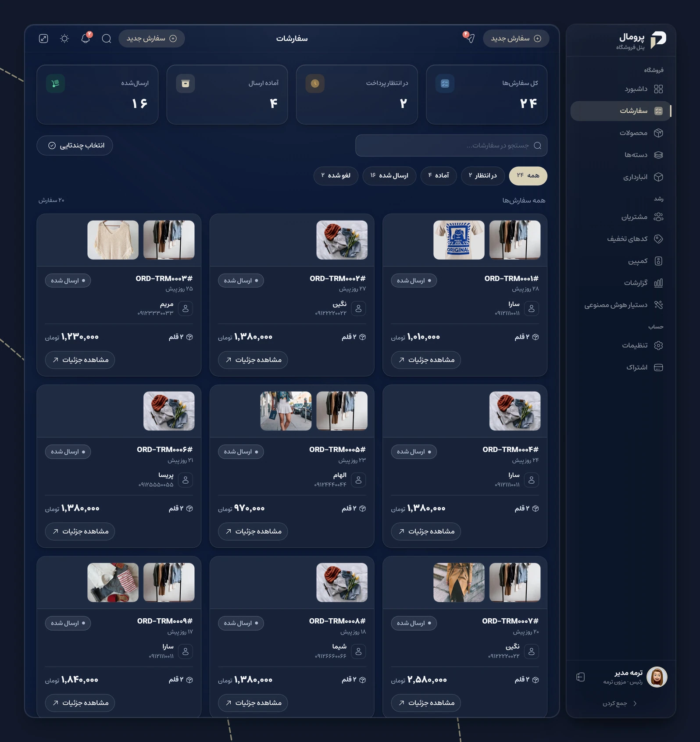Click the trench coat thumbnail in ORD-TRM0007
Viewport: 700px width, 742px height.
pyautogui.click(x=459, y=582)
